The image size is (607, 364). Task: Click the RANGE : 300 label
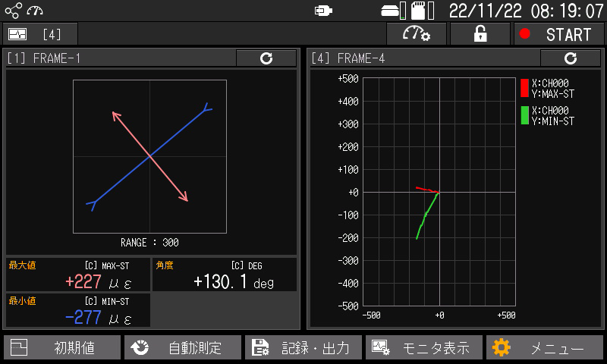(x=149, y=243)
